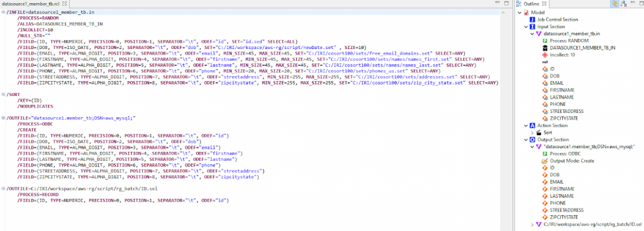Collapse the Output Section node
This screenshot has width=644, height=231.
pyautogui.click(x=526, y=139)
